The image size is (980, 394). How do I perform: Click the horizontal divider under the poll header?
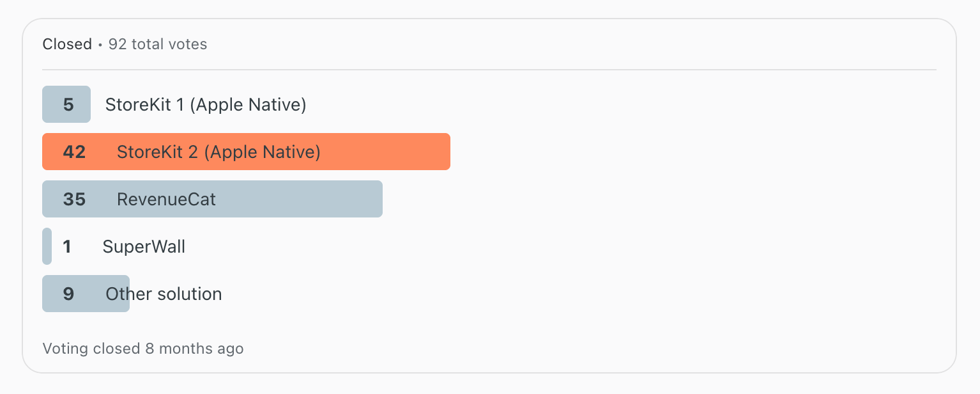489,69
